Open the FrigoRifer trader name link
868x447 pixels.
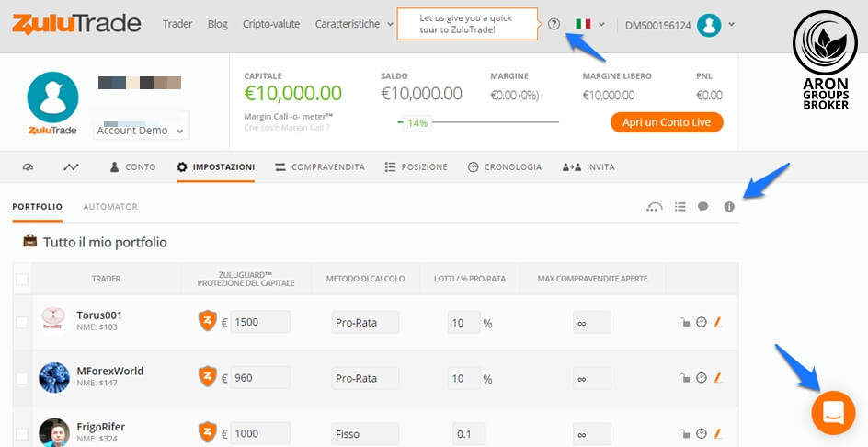(x=100, y=427)
